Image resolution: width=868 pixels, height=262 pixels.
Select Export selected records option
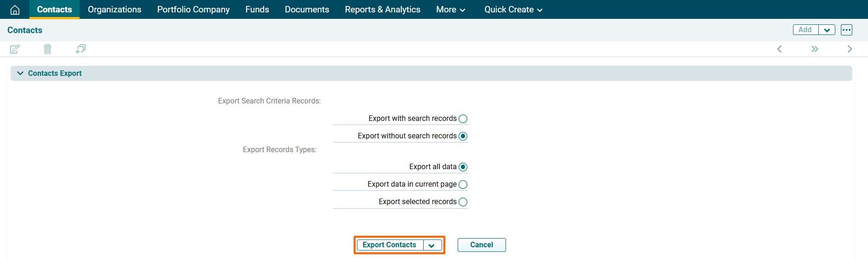click(x=463, y=202)
